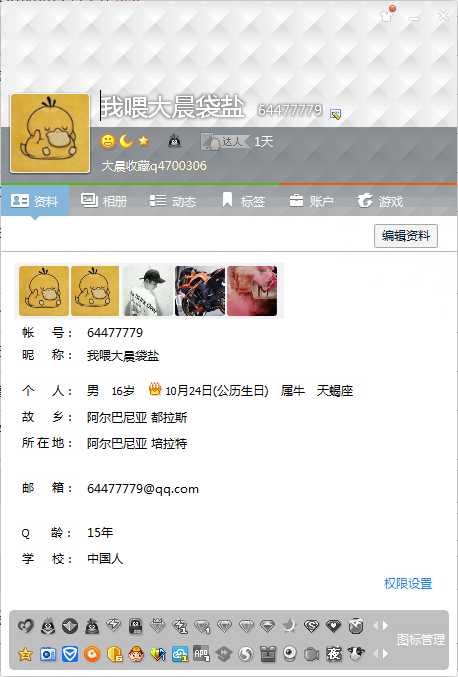This screenshot has height=677, width=458.
Task: Expand next icons in top icon row
Action: pyautogui.click(x=385, y=626)
